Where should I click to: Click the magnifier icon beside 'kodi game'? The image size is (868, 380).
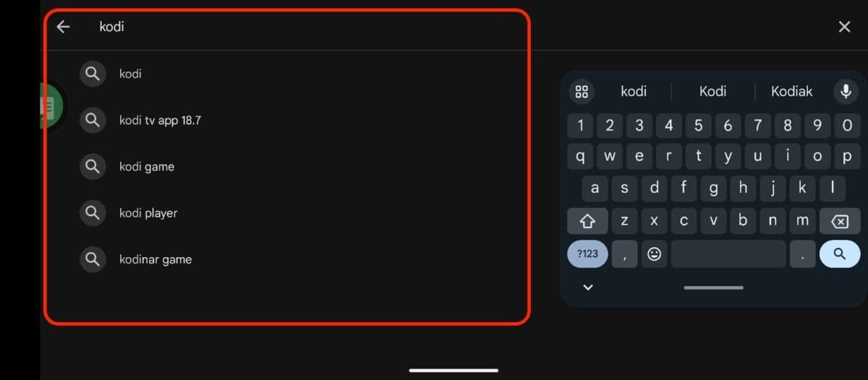[x=93, y=166]
